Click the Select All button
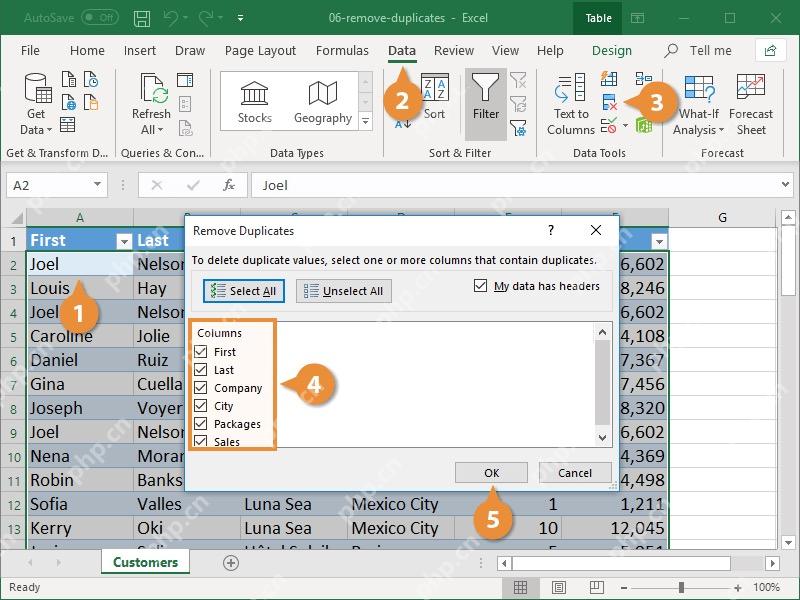 [243, 291]
